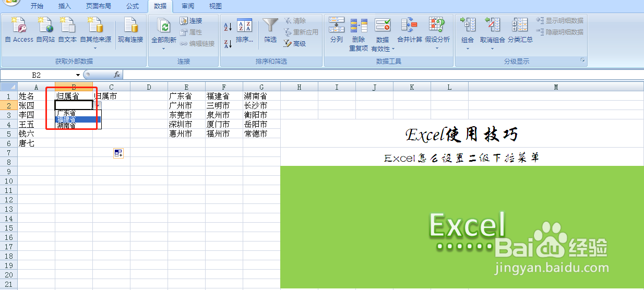
Task: Expand 全部刷新 refresh all dropdown
Action: point(163,49)
